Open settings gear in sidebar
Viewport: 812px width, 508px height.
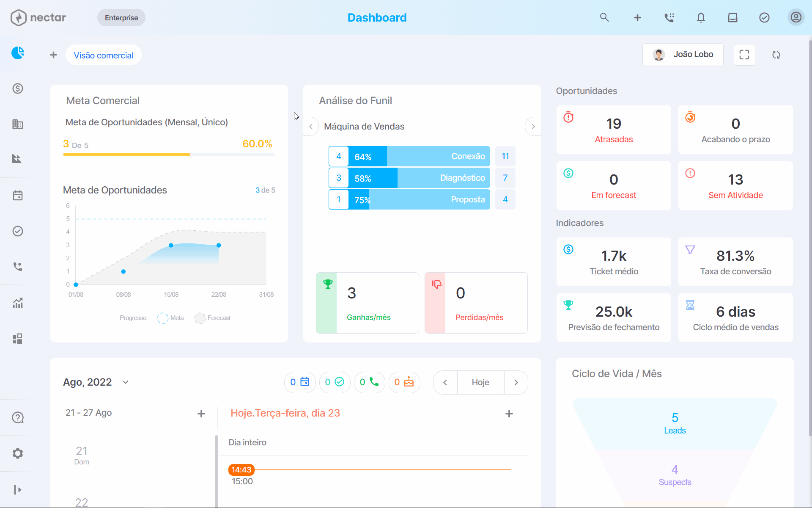tap(18, 453)
